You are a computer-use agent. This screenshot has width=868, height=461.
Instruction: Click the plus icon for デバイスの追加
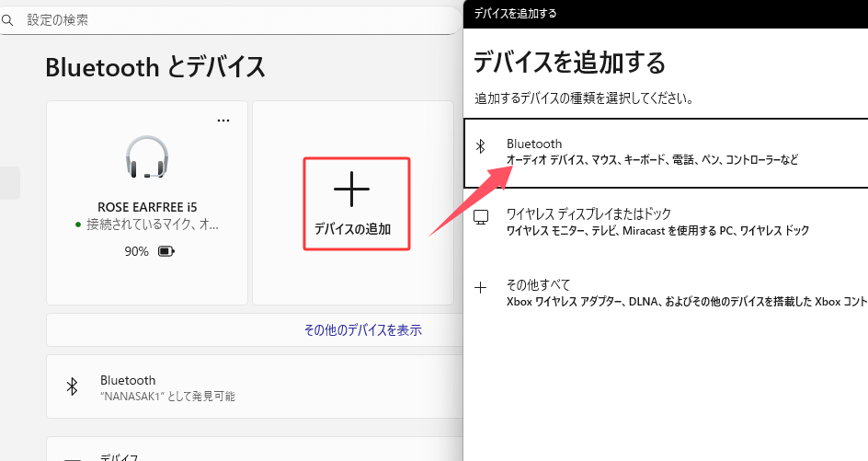pos(351,189)
